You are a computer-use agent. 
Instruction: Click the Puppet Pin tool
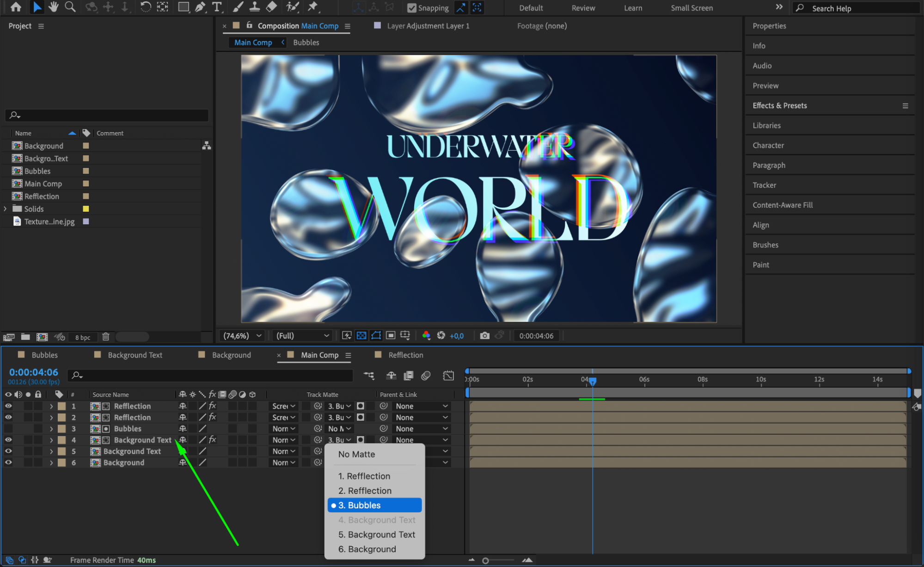tap(313, 7)
